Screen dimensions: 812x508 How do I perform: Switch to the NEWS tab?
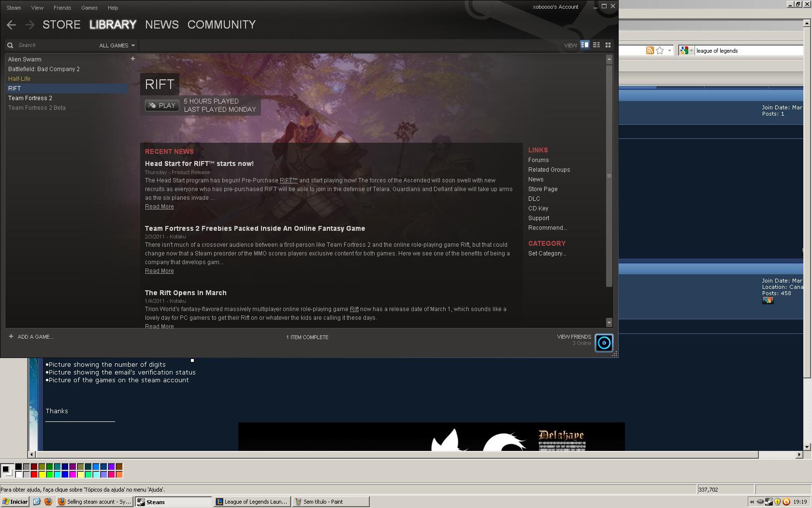162,25
